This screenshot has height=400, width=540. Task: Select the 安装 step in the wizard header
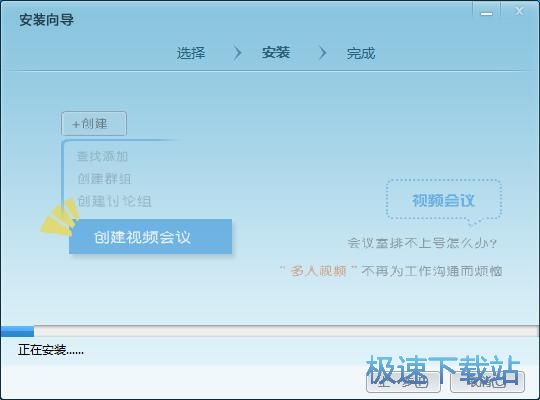coord(276,53)
